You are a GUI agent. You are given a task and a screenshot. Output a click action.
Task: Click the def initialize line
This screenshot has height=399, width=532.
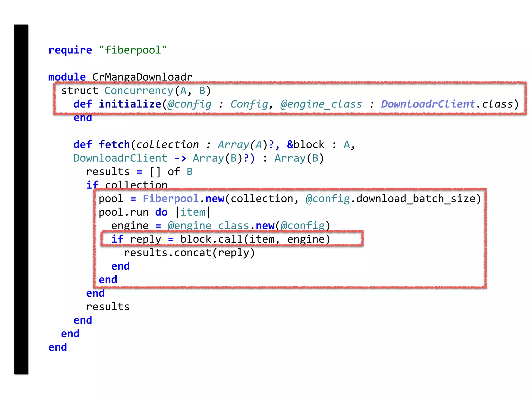coord(296,104)
